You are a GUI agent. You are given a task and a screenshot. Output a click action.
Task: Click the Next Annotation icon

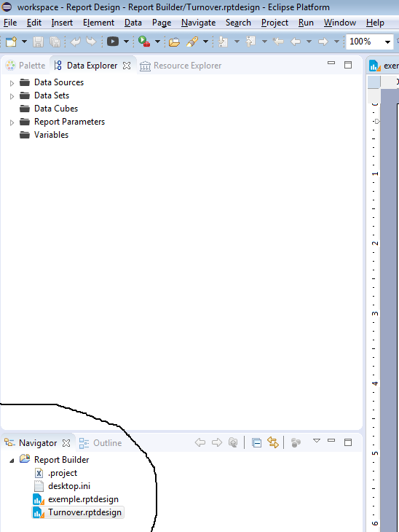(x=223, y=42)
